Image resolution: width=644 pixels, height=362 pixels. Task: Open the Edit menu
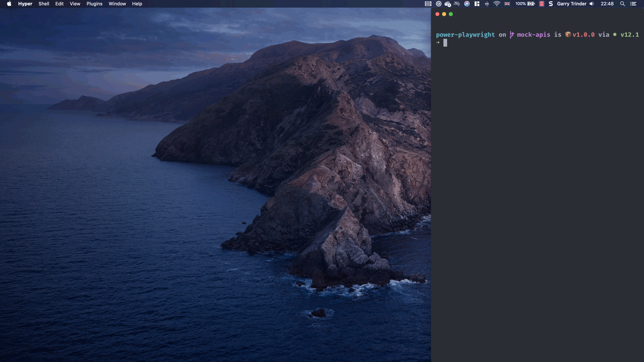59,4
